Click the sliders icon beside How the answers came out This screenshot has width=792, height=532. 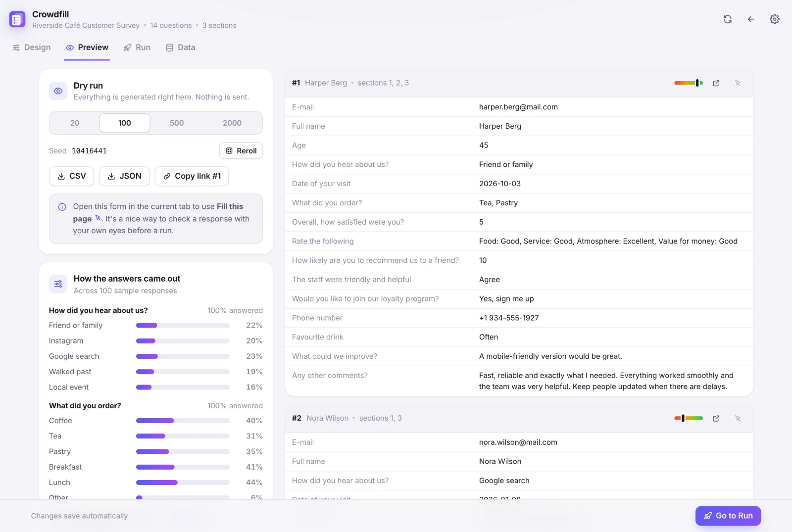coord(58,284)
